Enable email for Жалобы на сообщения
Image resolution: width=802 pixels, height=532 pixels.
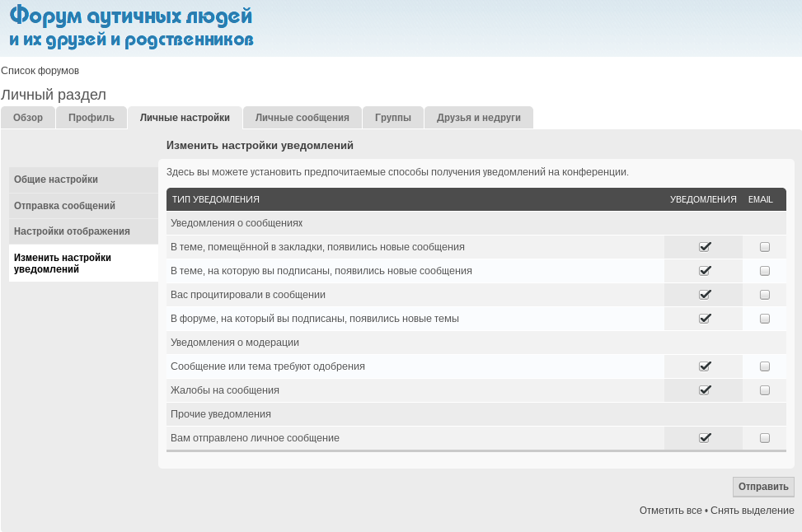click(765, 390)
